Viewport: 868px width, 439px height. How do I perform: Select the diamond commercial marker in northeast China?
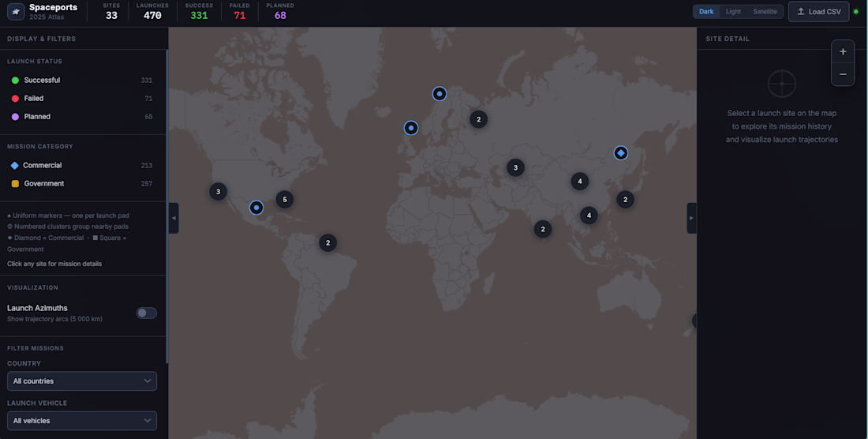[x=620, y=153]
